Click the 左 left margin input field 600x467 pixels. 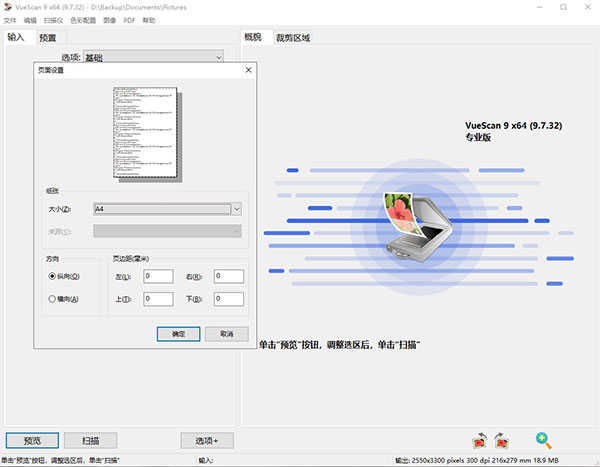(x=158, y=276)
